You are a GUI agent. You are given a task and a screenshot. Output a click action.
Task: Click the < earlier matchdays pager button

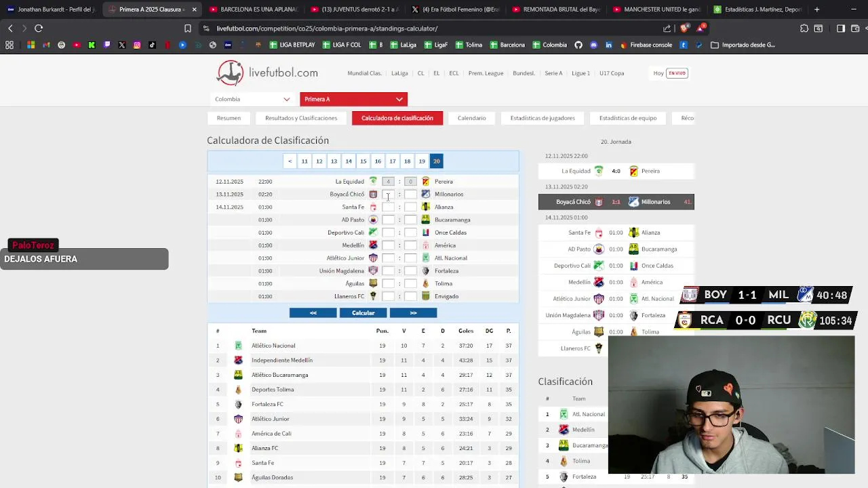click(290, 161)
